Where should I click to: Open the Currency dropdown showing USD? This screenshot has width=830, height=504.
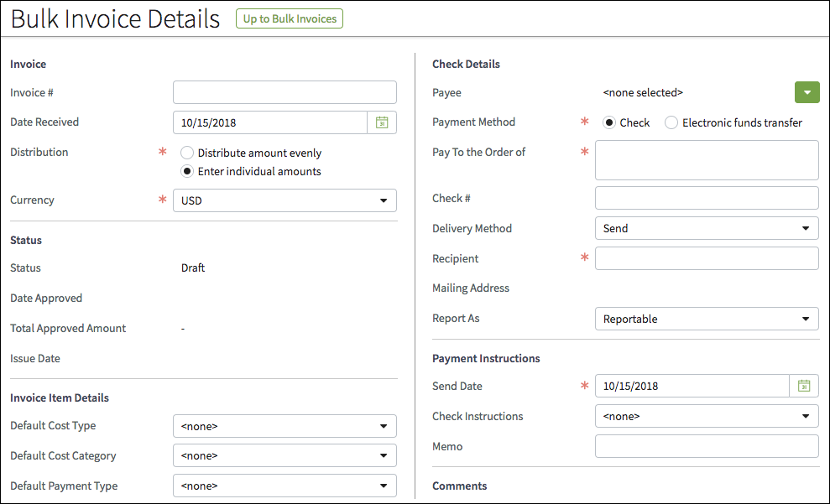(284, 200)
